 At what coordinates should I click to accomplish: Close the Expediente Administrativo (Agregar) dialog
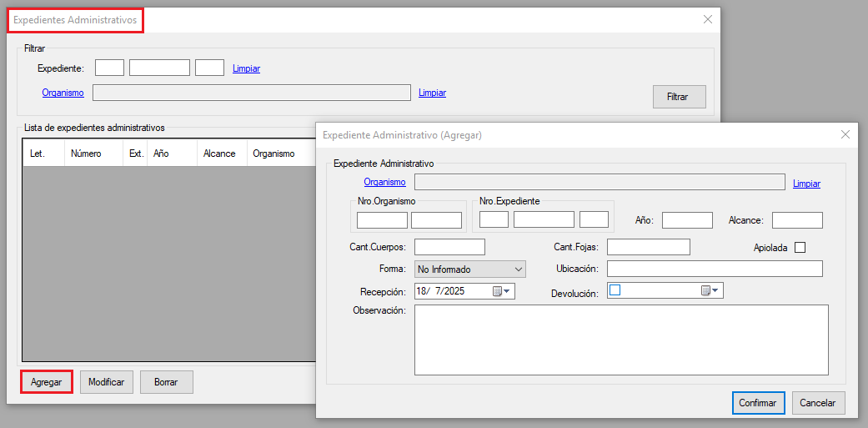[845, 134]
